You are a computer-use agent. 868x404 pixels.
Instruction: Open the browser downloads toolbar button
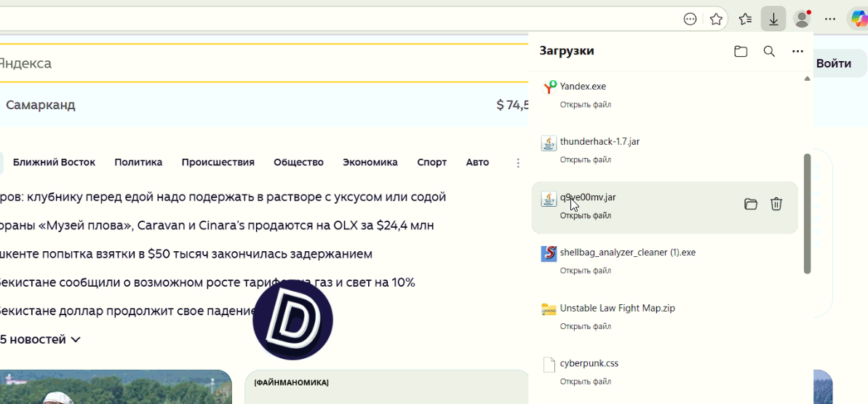[x=773, y=20]
